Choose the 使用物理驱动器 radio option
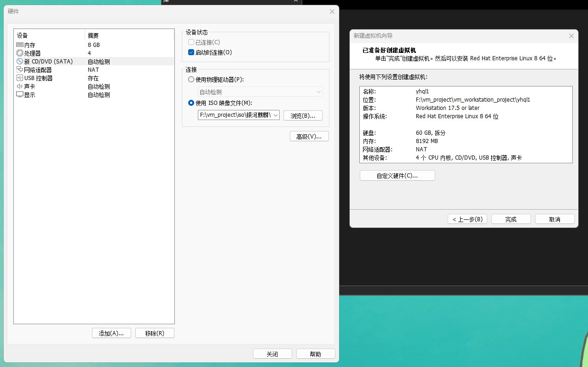The width and height of the screenshot is (588, 367). [191, 80]
